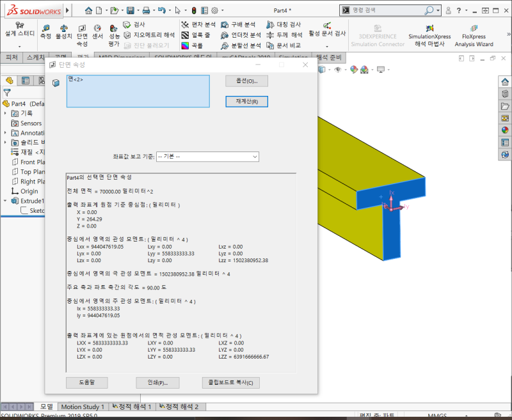Select Front Plane in feature tree
Screen dimensions: 512x420
pos(28,162)
